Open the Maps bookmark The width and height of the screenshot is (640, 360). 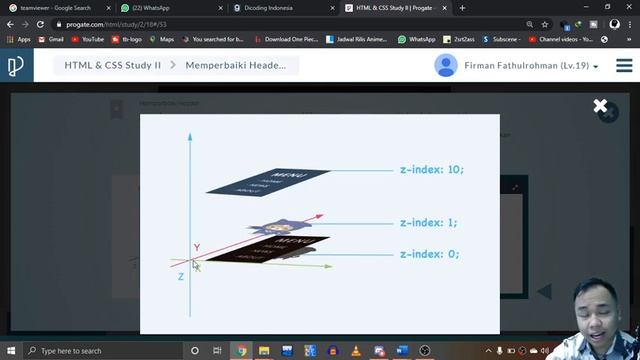(x=162, y=39)
